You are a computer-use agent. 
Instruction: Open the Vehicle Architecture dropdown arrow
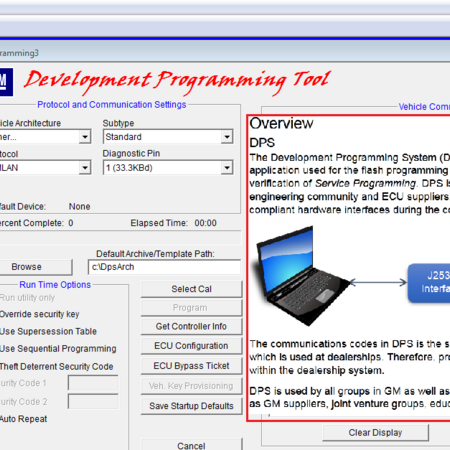85,137
